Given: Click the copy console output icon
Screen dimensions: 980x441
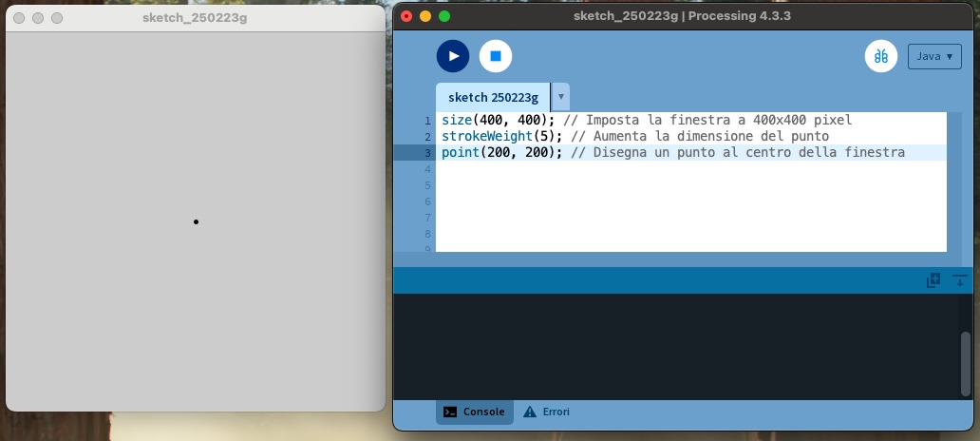Looking at the screenshot, I should 933,280.
